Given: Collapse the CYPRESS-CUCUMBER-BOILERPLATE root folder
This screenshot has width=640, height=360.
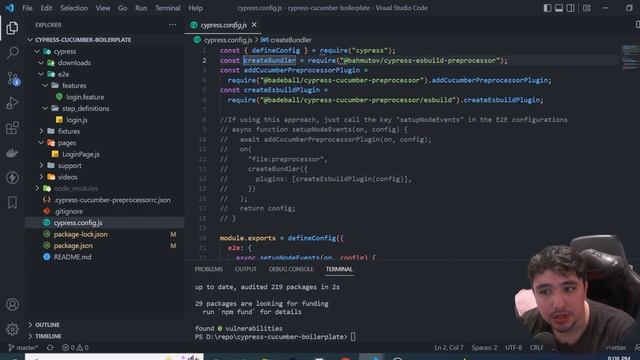Looking at the screenshot, I should [x=30, y=40].
